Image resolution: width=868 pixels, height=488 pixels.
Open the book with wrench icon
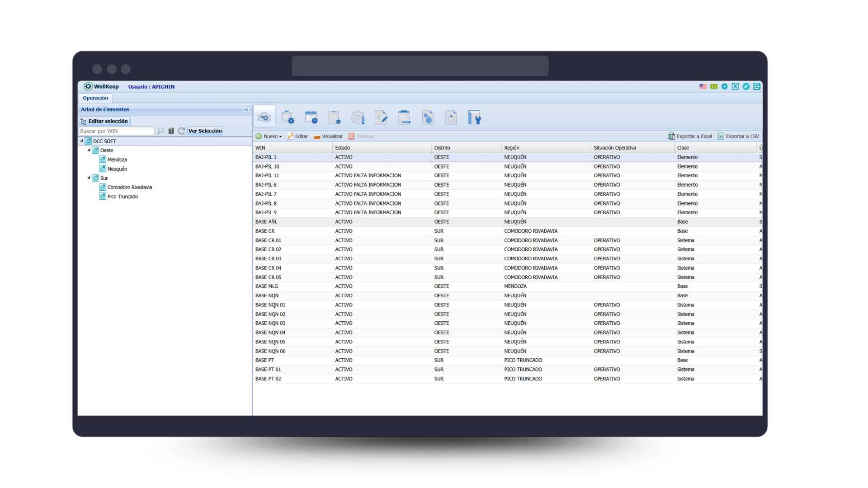(x=474, y=117)
